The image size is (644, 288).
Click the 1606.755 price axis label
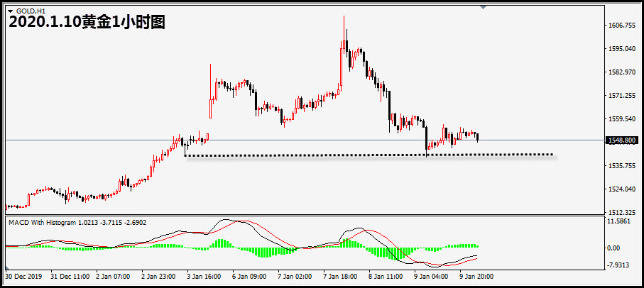[x=621, y=26]
